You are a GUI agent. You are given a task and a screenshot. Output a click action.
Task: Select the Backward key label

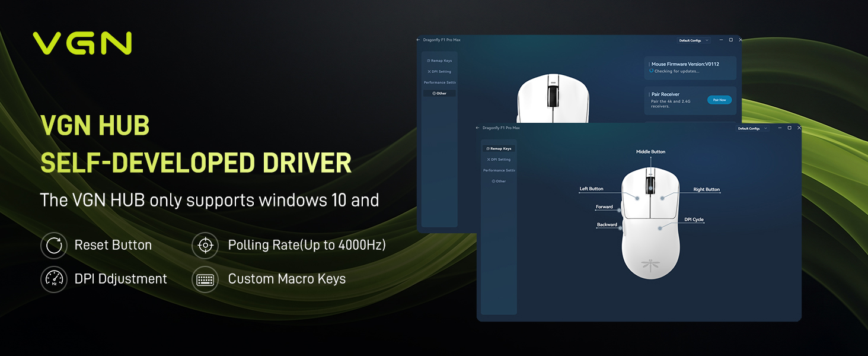[607, 225]
